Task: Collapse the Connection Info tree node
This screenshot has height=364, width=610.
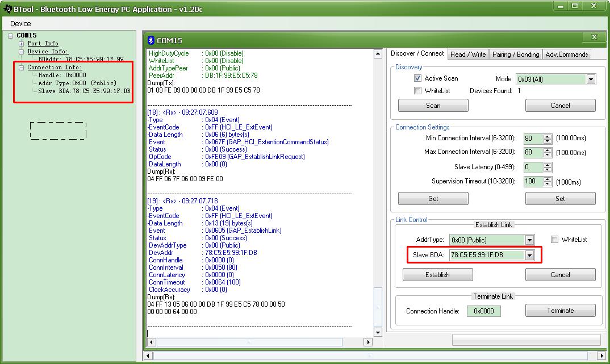Action: pos(22,67)
